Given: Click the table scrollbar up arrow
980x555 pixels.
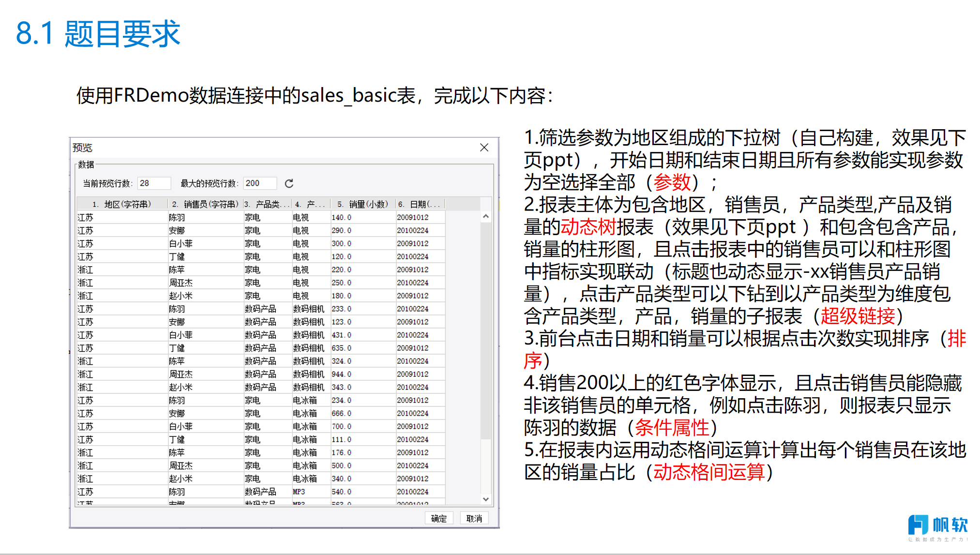Looking at the screenshot, I should (486, 216).
